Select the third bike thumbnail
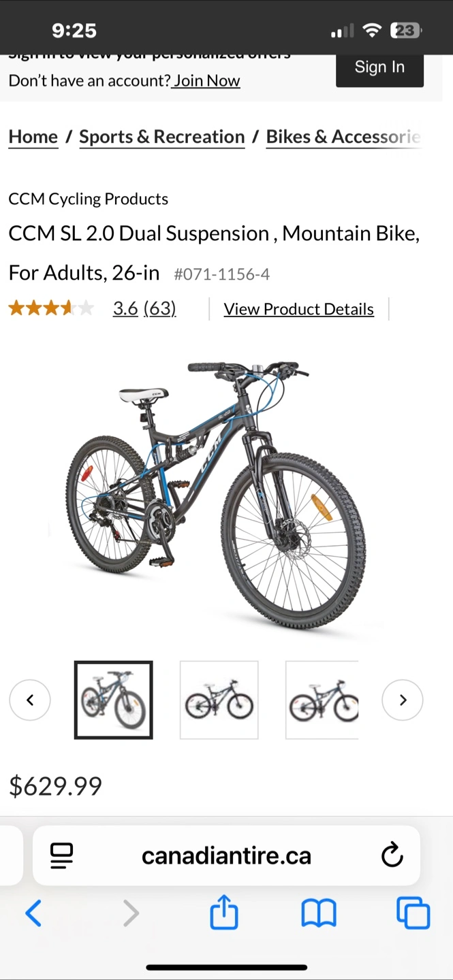Viewport: 453px width, 980px height. click(322, 700)
